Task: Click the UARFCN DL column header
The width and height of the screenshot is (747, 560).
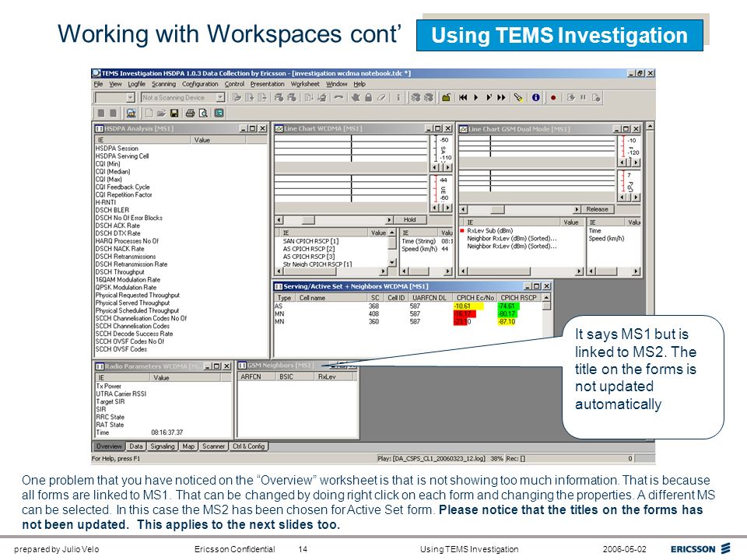Action: coord(430,298)
